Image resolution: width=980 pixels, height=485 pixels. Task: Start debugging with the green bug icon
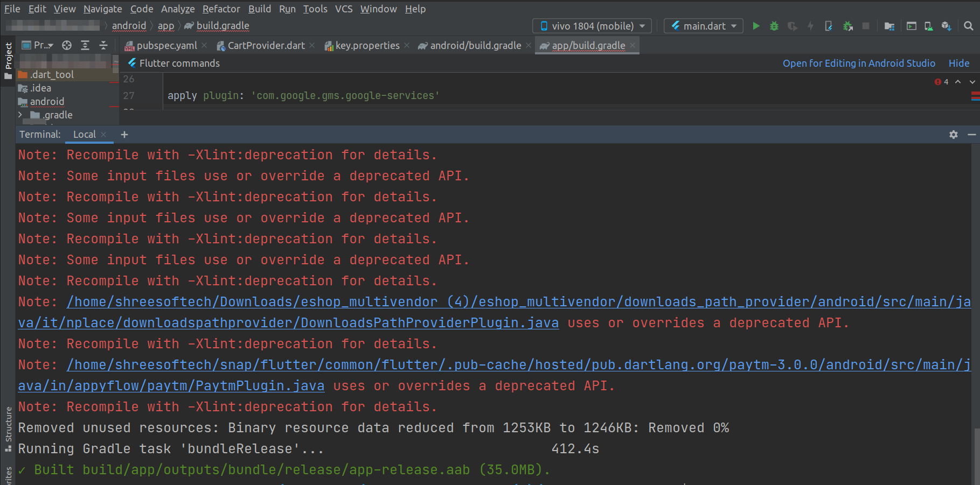[774, 26]
